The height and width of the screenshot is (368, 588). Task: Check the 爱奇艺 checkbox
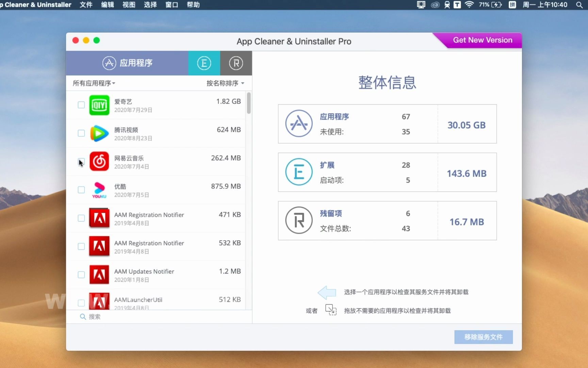81,105
